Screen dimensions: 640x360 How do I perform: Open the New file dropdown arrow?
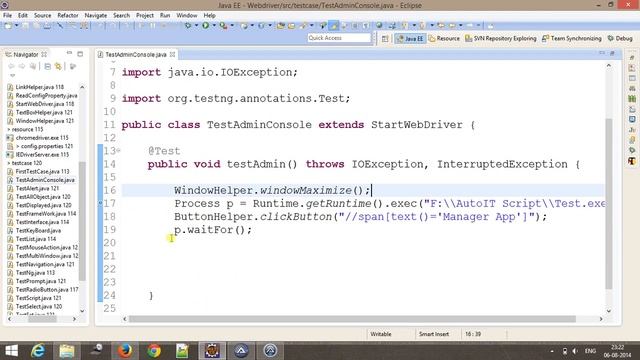17,25
